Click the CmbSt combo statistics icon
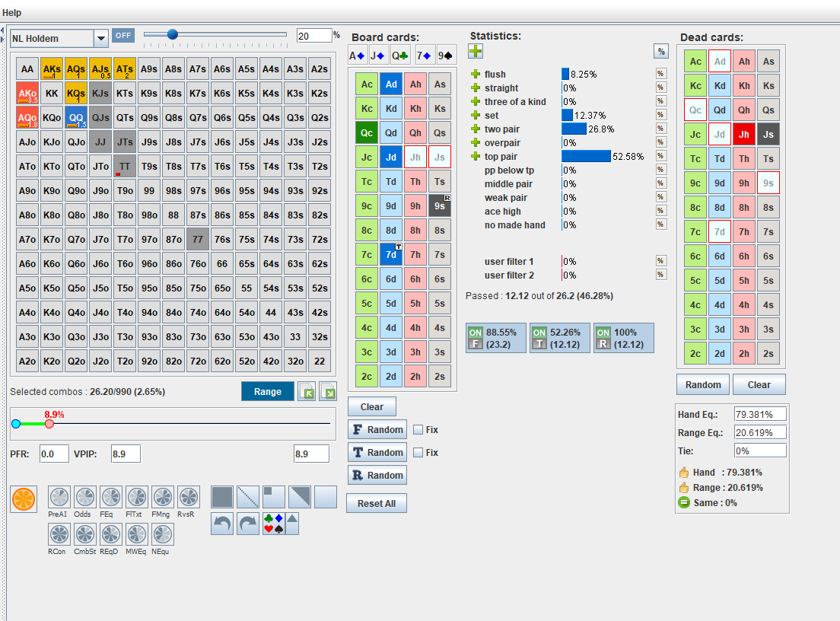 point(85,534)
